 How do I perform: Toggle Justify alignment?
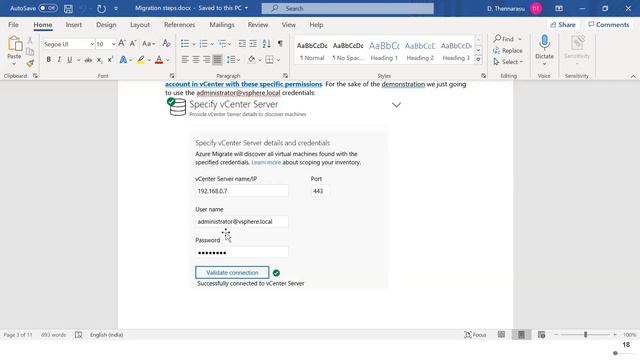click(217, 60)
